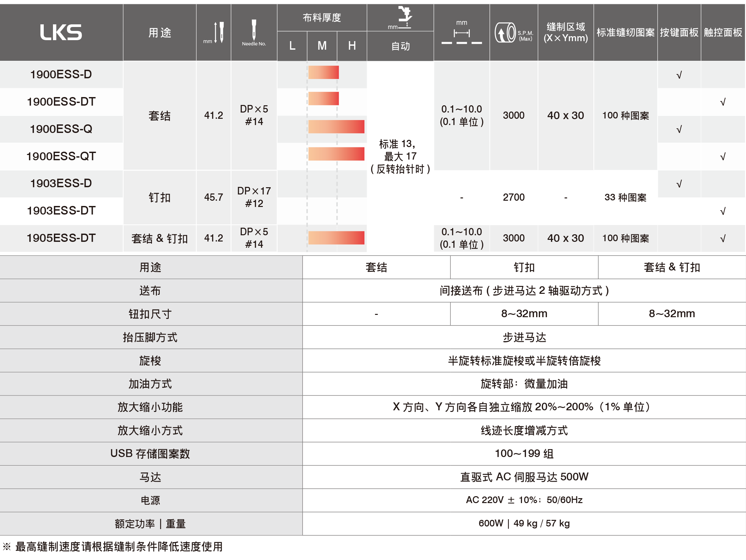This screenshot has width=746, height=560.
Task: Click the L thickness sub-header
Action: coord(292,45)
